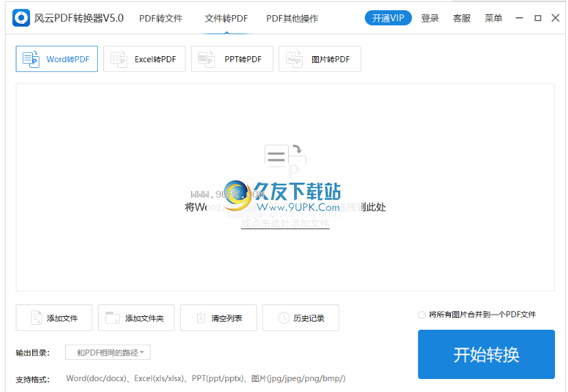This screenshot has height=392, width=568.
Task: Open the PDF其他操作 tab
Action: point(292,18)
